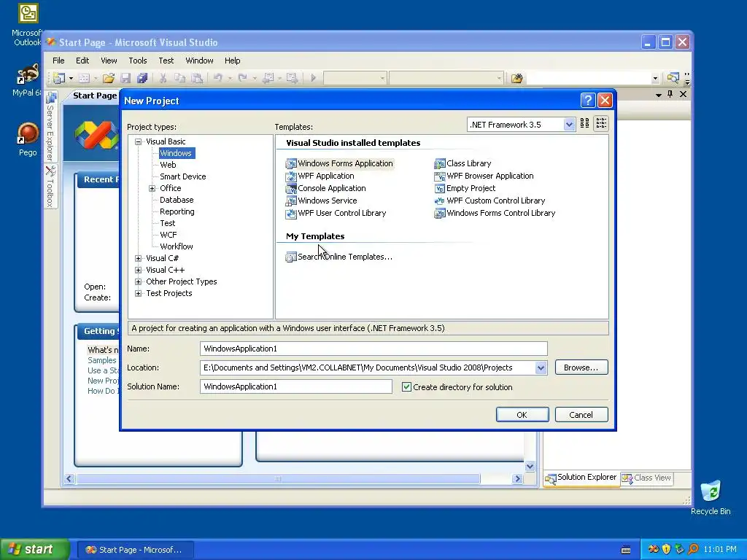Select Windows Forms Application template
The height and width of the screenshot is (560, 747).
click(340, 163)
